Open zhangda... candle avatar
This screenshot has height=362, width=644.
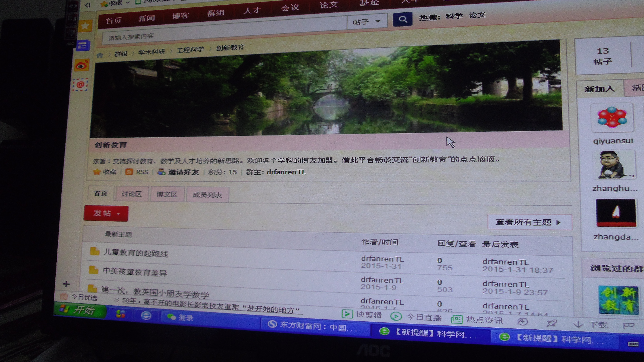616,213
